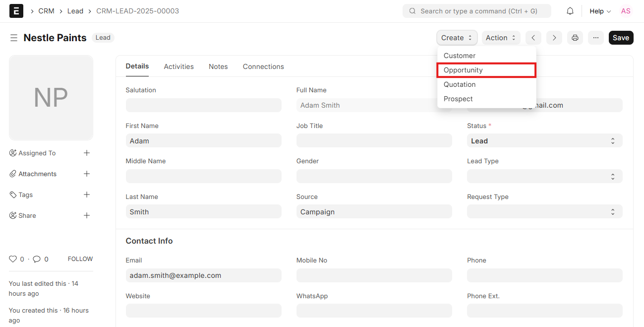Viewport: 644px width, 327px height.
Task: Open the notifications bell
Action: click(x=570, y=11)
